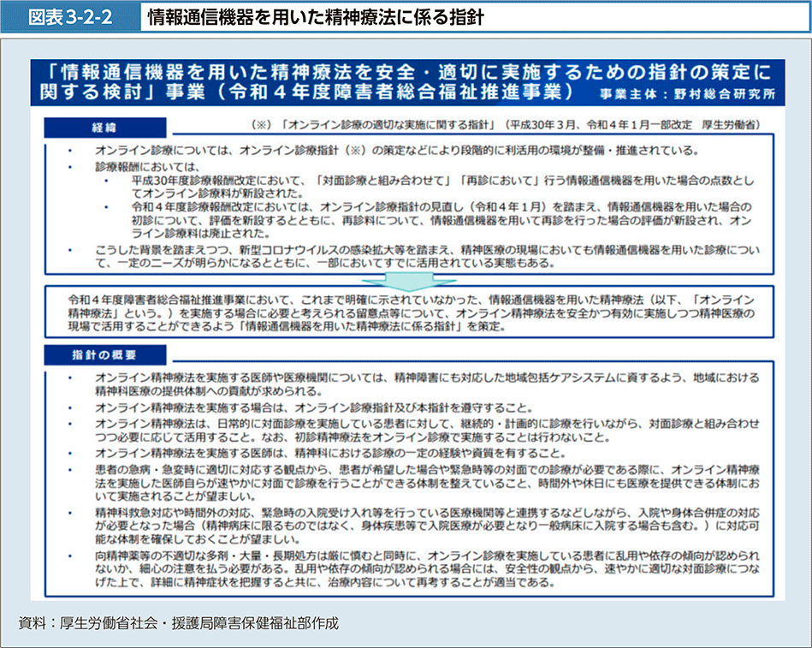Click the footnote on オンライン診療の適切な実施に関する指針
The height and width of the screenshot is (648, 812).
(505, 125)
